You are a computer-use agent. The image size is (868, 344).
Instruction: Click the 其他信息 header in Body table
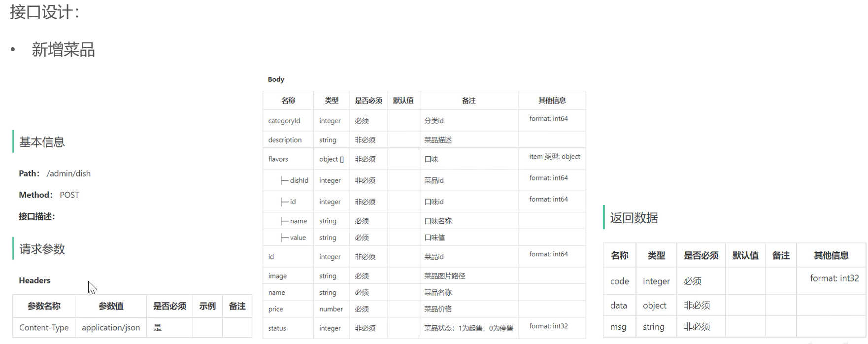click(552, 101)
